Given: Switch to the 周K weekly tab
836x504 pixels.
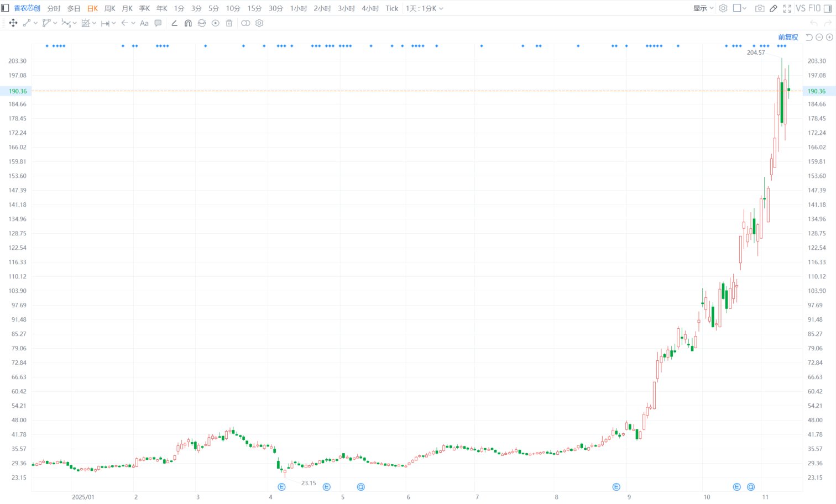Looking at the screenshot, I should (x=109, y=8).
